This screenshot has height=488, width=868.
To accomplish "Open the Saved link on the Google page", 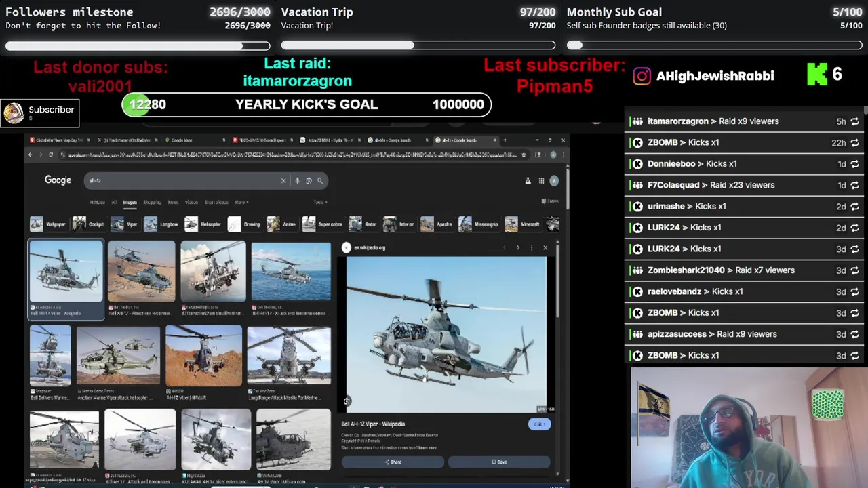I will (550, 201).
